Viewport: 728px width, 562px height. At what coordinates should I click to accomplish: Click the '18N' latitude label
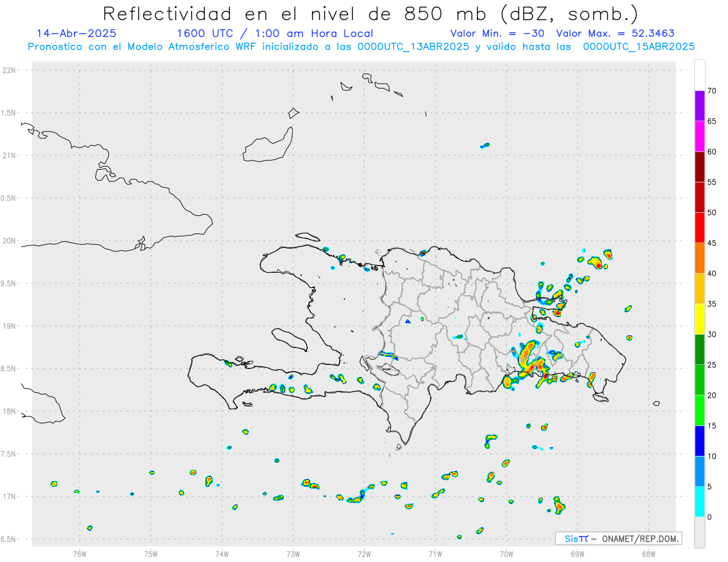coord(10,412)
